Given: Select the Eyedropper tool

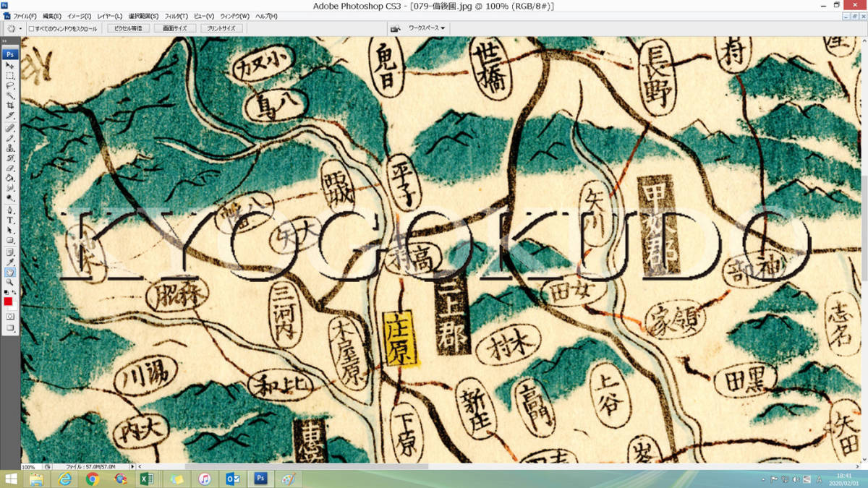Looking at the screenshot, I should point(9,262).
